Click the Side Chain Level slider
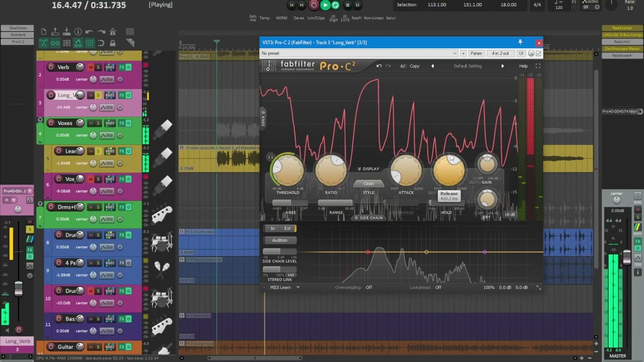The image size is (644, 362). [x=279, y=251]
